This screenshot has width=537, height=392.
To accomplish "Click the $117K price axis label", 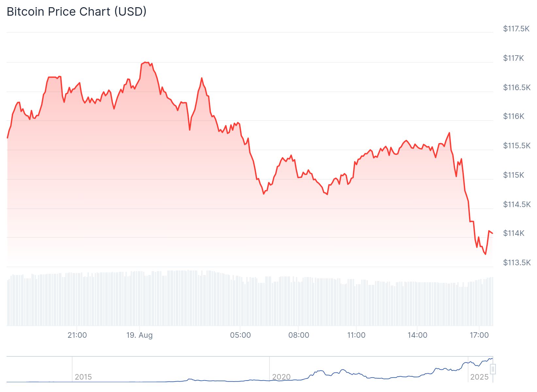I will coord(513,58).
